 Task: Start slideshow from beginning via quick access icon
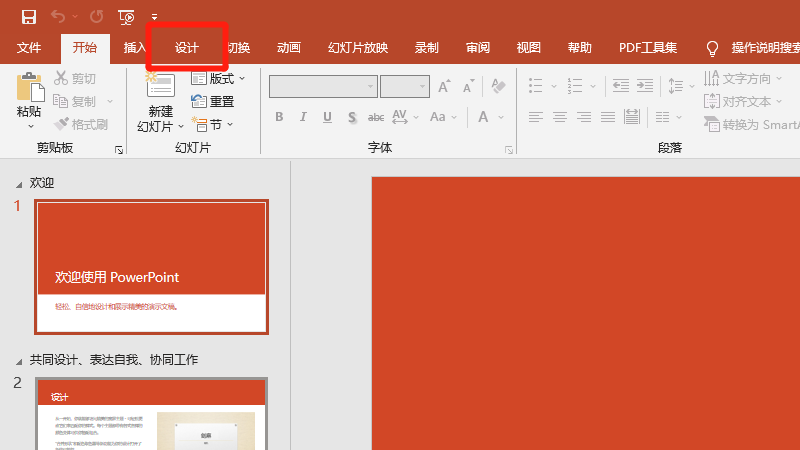click(126, 16)
